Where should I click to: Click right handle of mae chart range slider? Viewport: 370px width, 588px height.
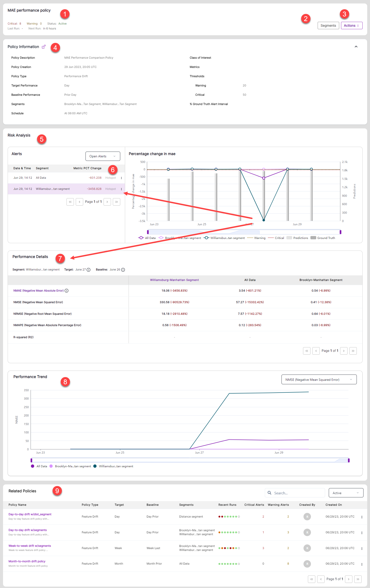340,232
